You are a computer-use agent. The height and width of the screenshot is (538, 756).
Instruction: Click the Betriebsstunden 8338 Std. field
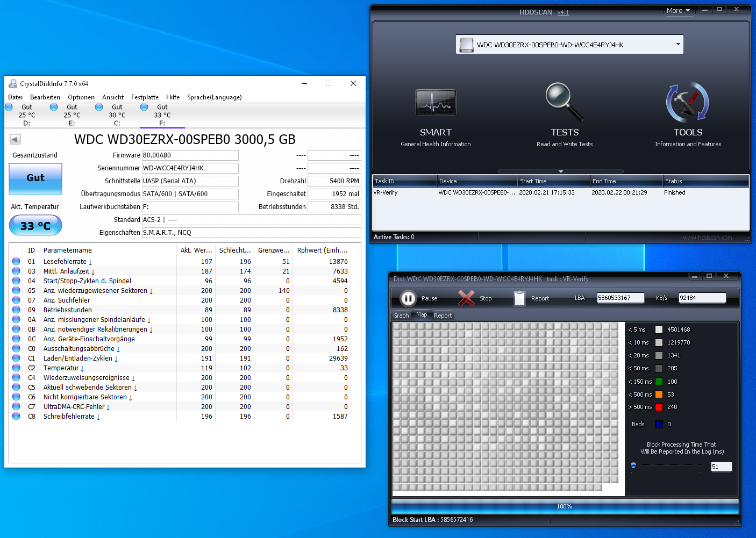(334, 207)
